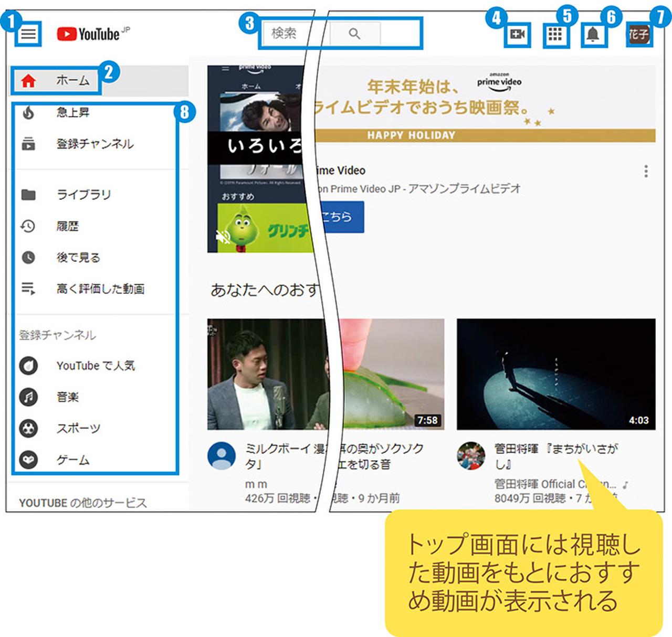This screenshot has height=637, width=672.
Task: Click the subscriptions stack icon
Action: point(28,143)
